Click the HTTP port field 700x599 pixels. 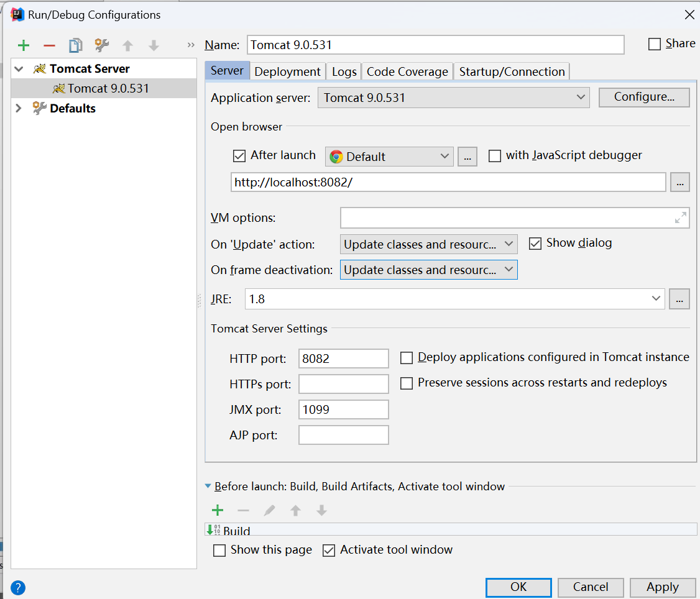pyautogui.click(x=343, y=359)
